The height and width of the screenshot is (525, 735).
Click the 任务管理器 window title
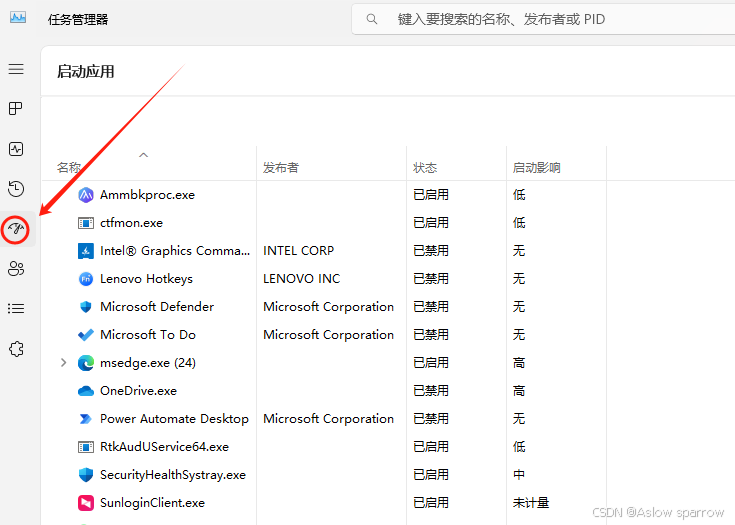(78, 20)
